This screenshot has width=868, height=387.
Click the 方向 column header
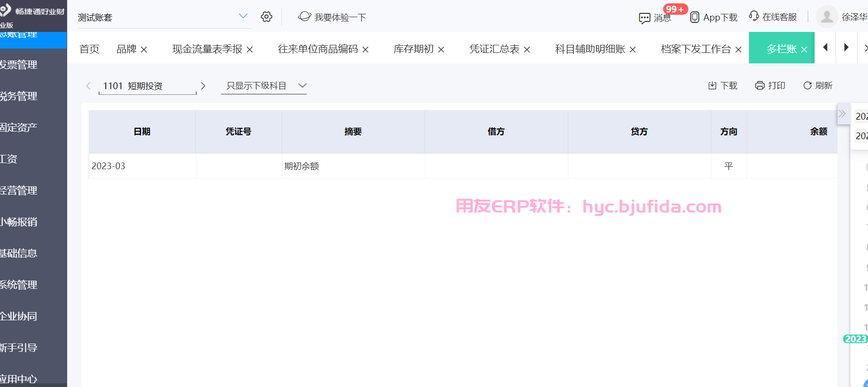tap(729, 132)
